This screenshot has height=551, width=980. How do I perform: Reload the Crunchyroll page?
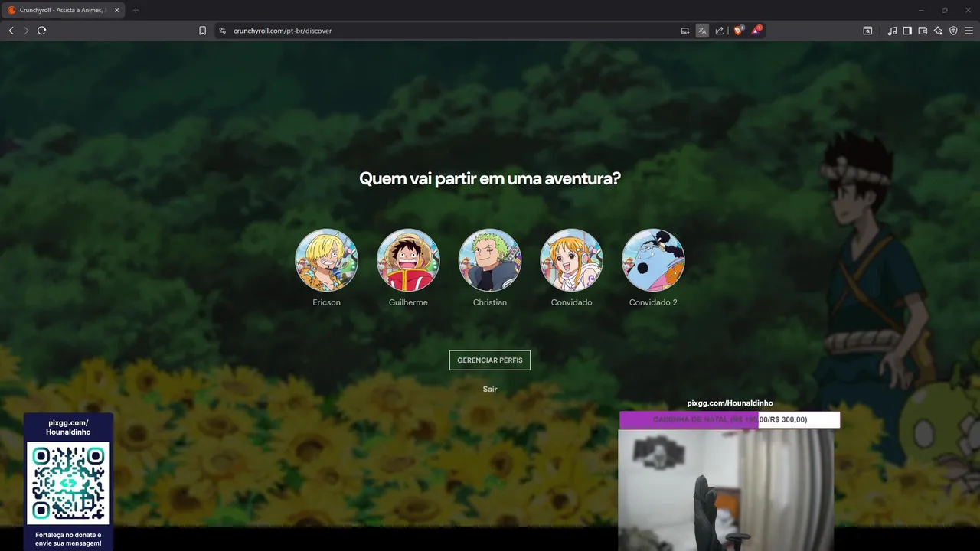pyautogui.click(x=42, y=31)
